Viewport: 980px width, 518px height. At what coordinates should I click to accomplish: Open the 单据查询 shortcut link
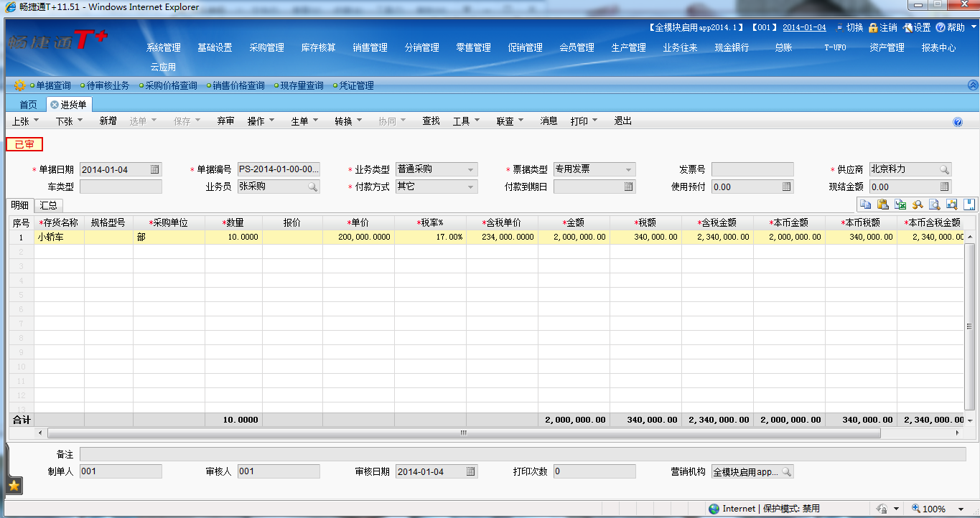point(54,85)
